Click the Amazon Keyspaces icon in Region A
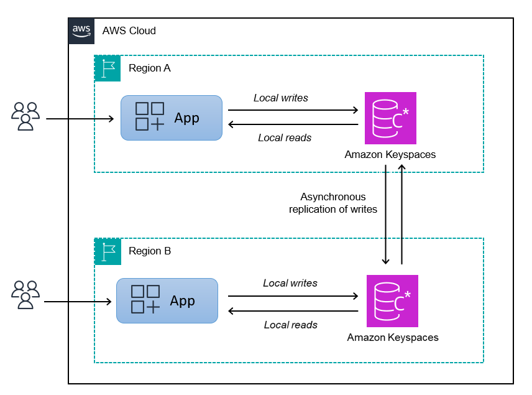 click(x=390, y=118)
